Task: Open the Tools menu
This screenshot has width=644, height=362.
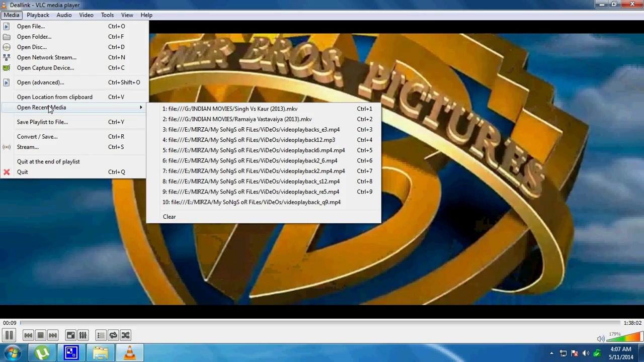Action: [107, 15]
